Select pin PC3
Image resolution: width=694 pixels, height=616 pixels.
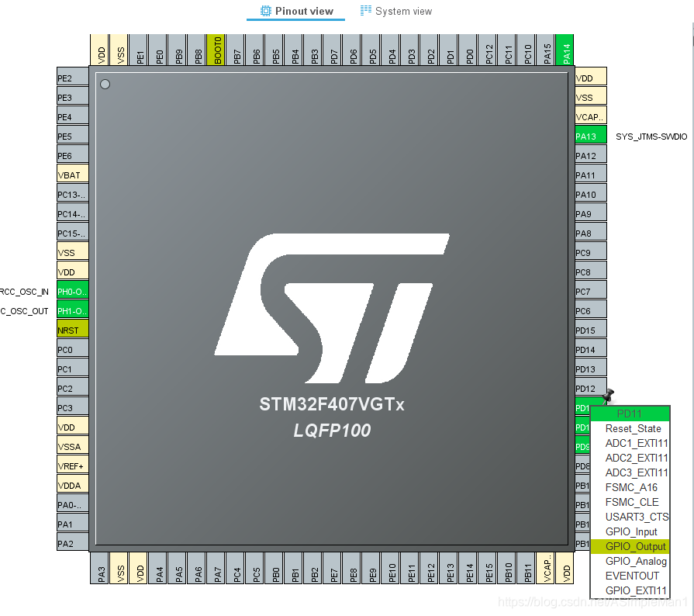73,407
